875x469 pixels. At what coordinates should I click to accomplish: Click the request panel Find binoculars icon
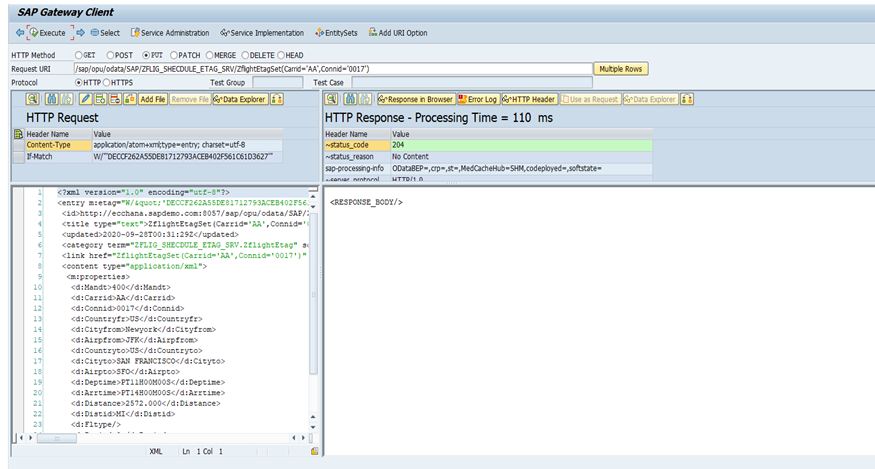coord(52,99)
